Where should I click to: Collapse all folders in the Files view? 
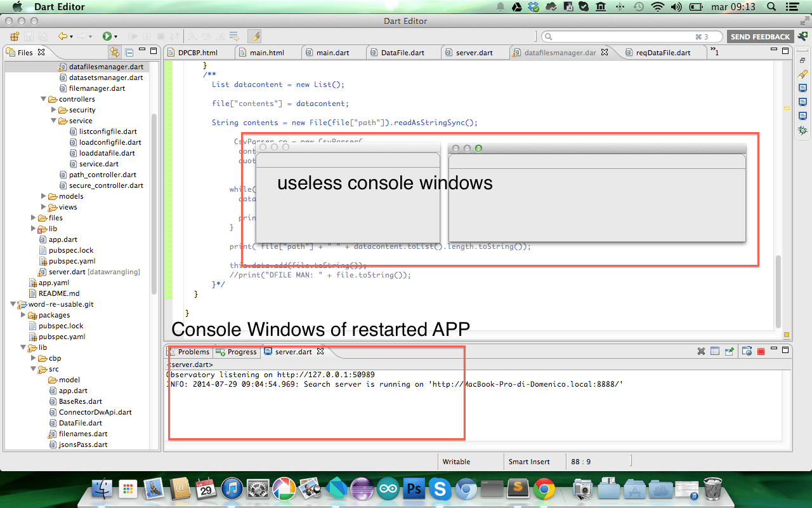click(129, 52)
